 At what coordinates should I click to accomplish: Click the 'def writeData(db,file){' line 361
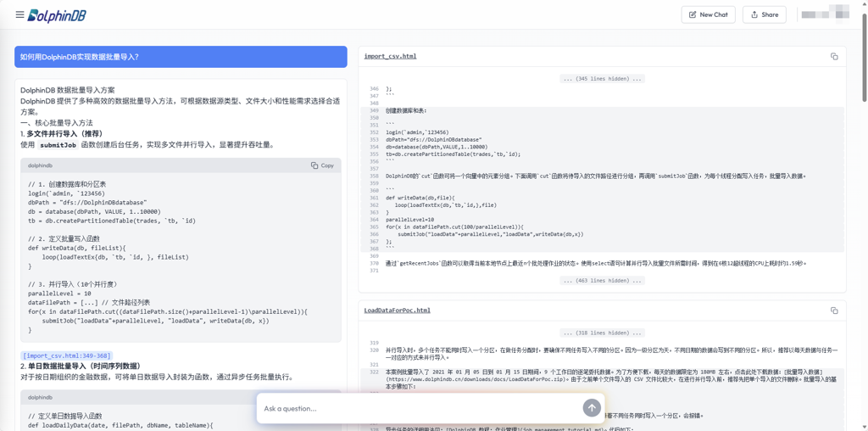click(x=420, y=198)
